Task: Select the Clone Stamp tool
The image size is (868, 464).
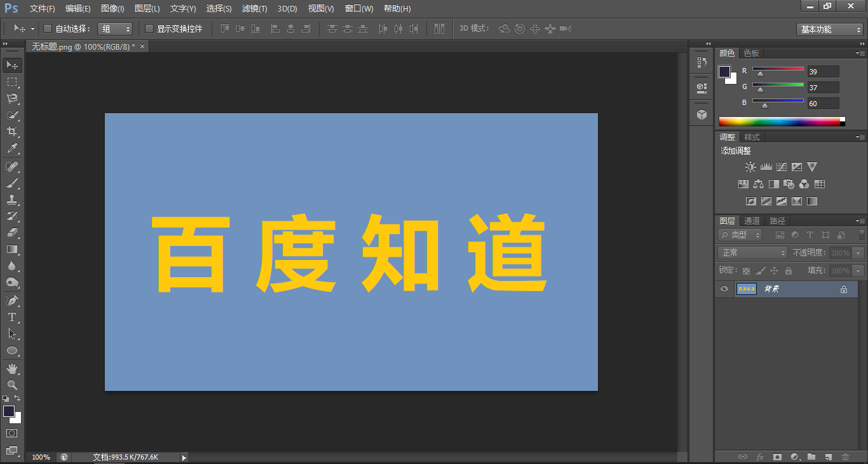Action: [x=12, y=200]
